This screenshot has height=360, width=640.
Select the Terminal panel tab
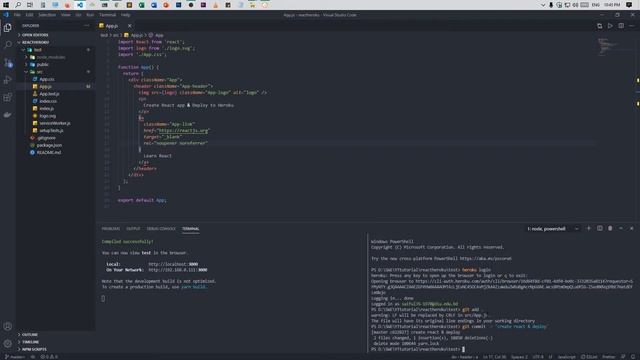pos(191,229)
